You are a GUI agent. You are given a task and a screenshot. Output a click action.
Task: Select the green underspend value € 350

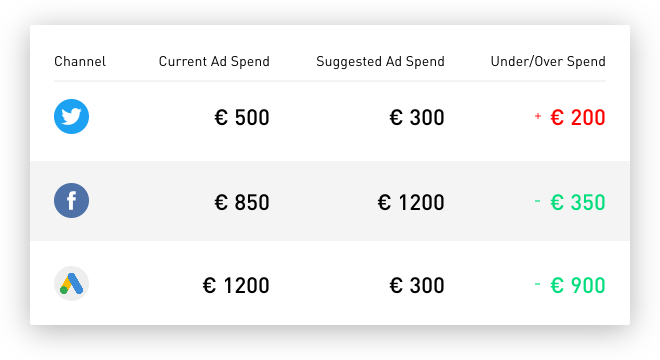click(x=578, y=203)
